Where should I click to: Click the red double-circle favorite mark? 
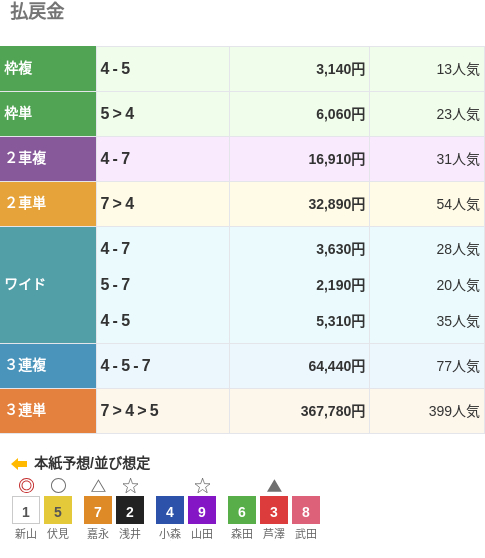[26, 485]
